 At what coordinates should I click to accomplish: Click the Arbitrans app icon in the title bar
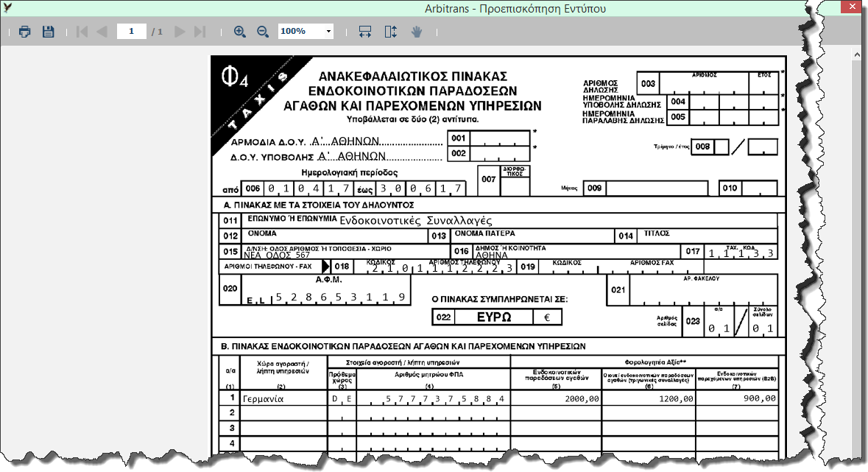click(x=7, y=8)
